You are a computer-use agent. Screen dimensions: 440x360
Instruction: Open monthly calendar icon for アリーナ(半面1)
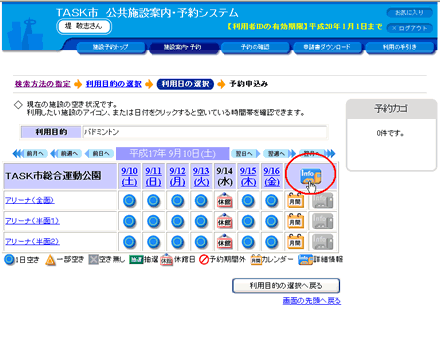(296, 221)
